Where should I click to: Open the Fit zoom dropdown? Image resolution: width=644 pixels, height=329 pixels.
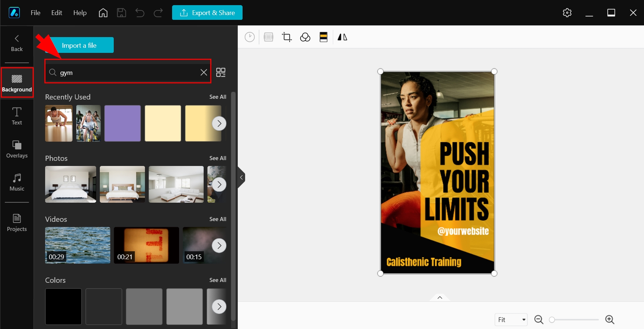(x=511, y=320)
